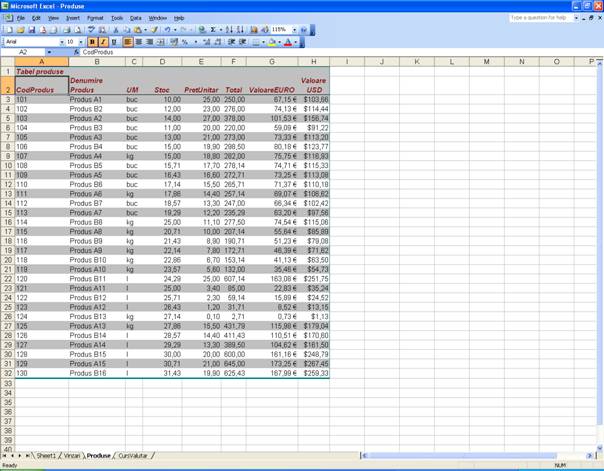604x471 pixels.
Task: Click the Undo icon in the toolbar
Action: [x=167, y=30]
